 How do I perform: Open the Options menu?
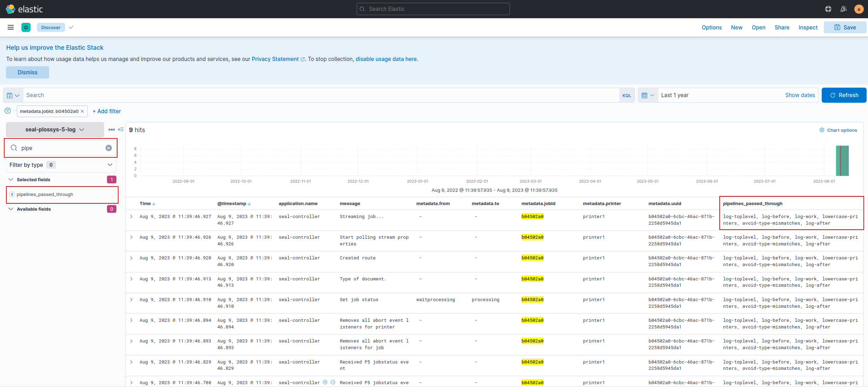711,27
